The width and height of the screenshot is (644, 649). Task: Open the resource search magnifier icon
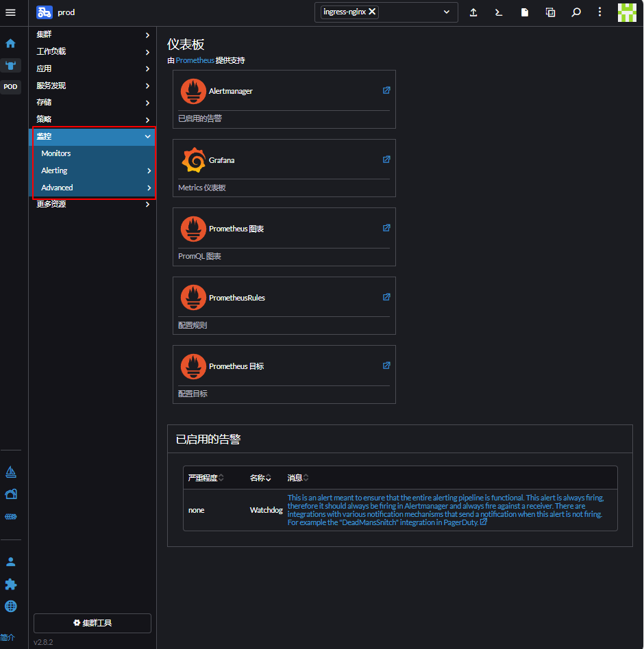575,12
